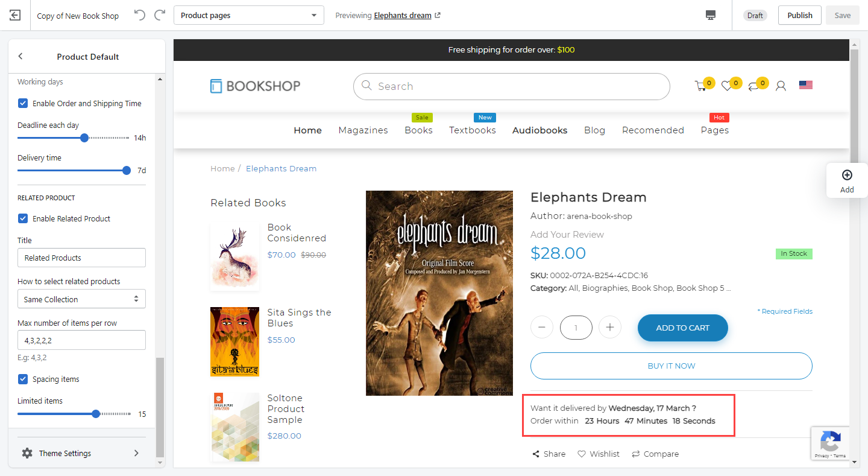
Task: Click the quantity input box
Action: pyautogui.click(x=576, y=328)
